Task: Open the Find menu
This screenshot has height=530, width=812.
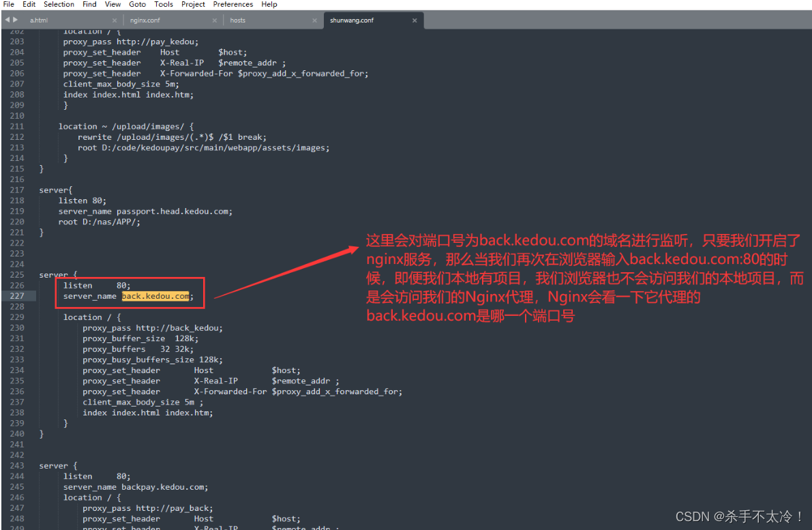Action: pyautogui.click(x=89, y=4)
